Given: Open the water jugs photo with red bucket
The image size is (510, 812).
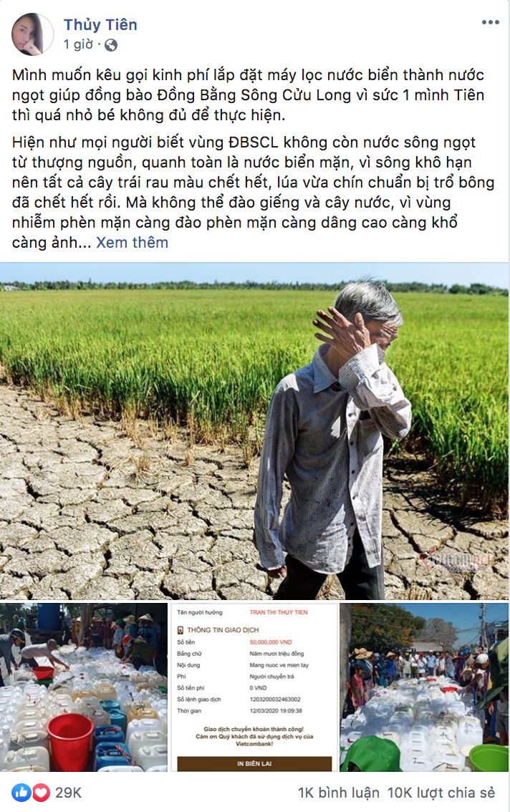Looking at the screenshot, I should point(84,687).
